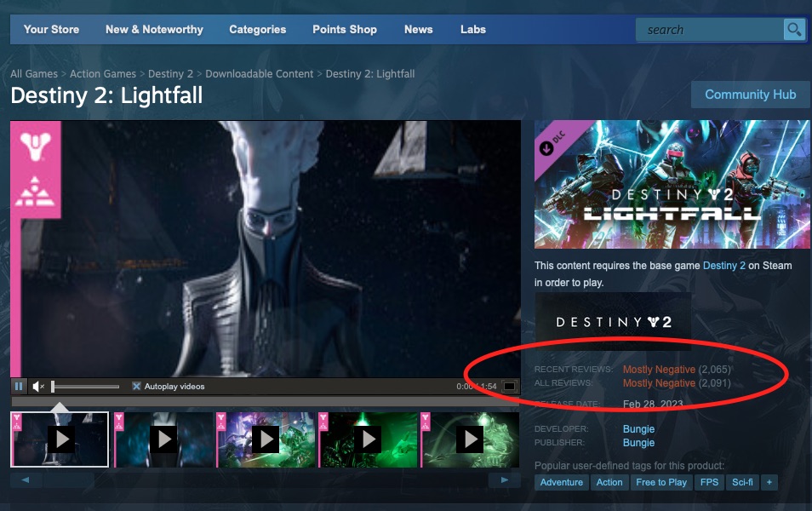Adjust the video volume slider
Screen dimensions: 812x511
(x=85, y=386)
